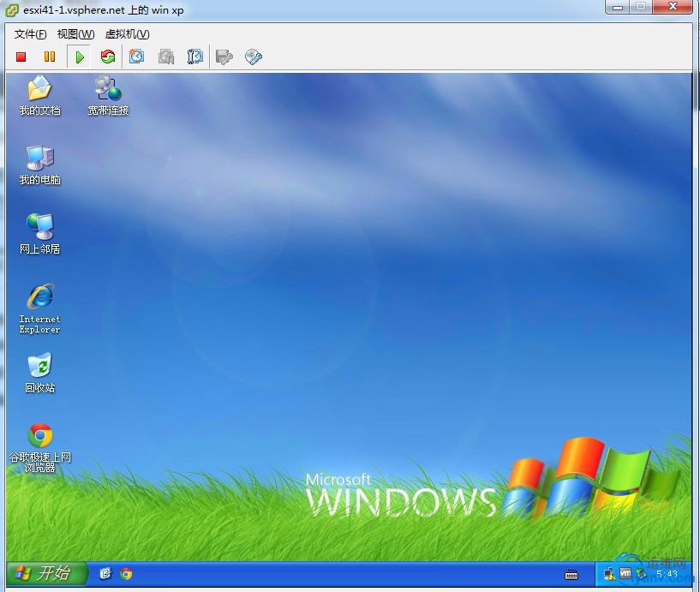Click the keyboard language bar icon

571,575
